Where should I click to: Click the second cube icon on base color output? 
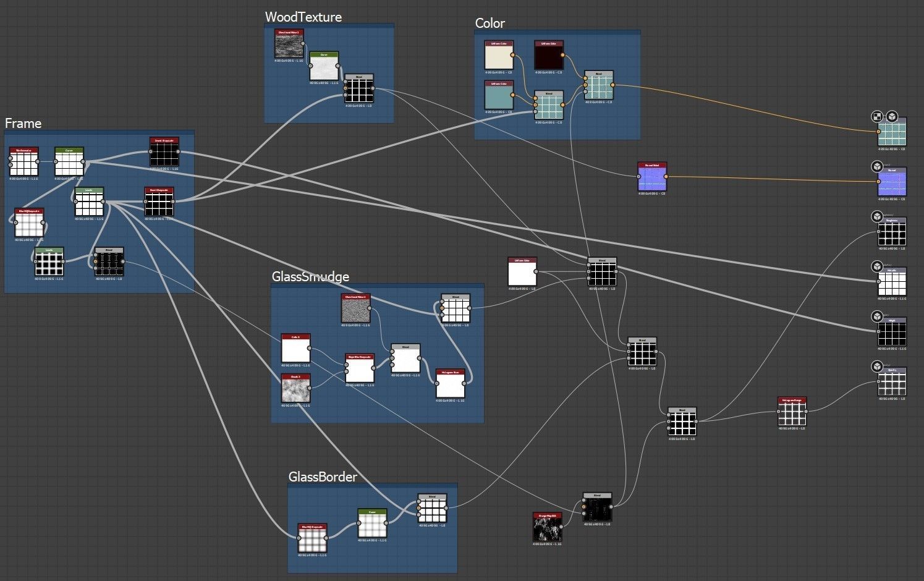coord(891,117)
